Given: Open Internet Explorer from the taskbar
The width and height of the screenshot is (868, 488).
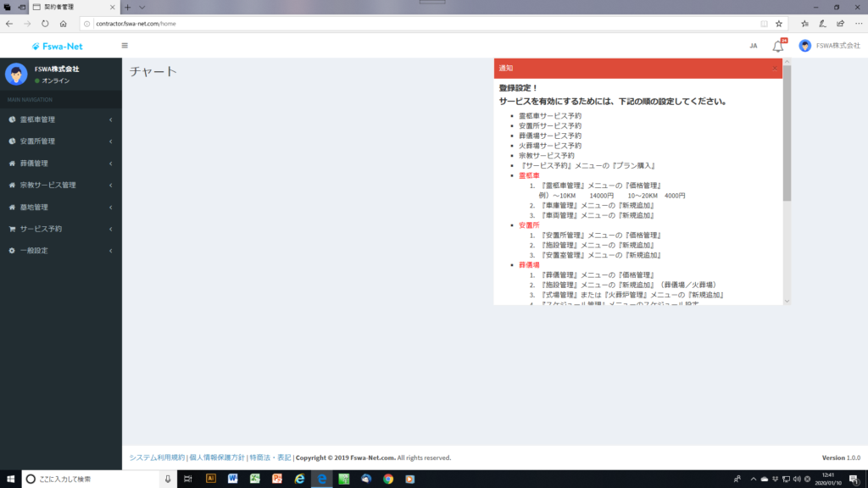Looking at the screenshot, I should pos(299,479).
